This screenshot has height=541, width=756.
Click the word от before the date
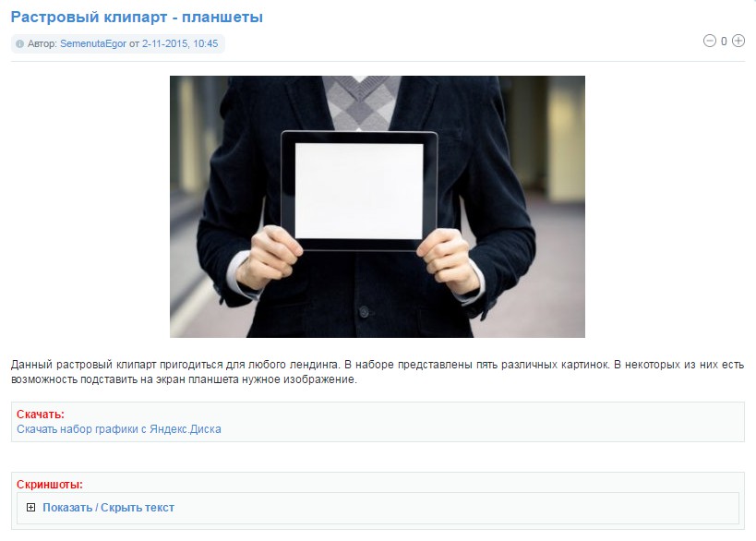tap(134, 43)
